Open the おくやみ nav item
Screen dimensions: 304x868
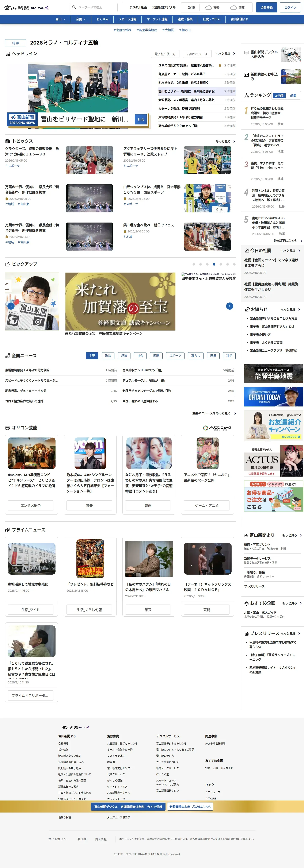point(102,19)
